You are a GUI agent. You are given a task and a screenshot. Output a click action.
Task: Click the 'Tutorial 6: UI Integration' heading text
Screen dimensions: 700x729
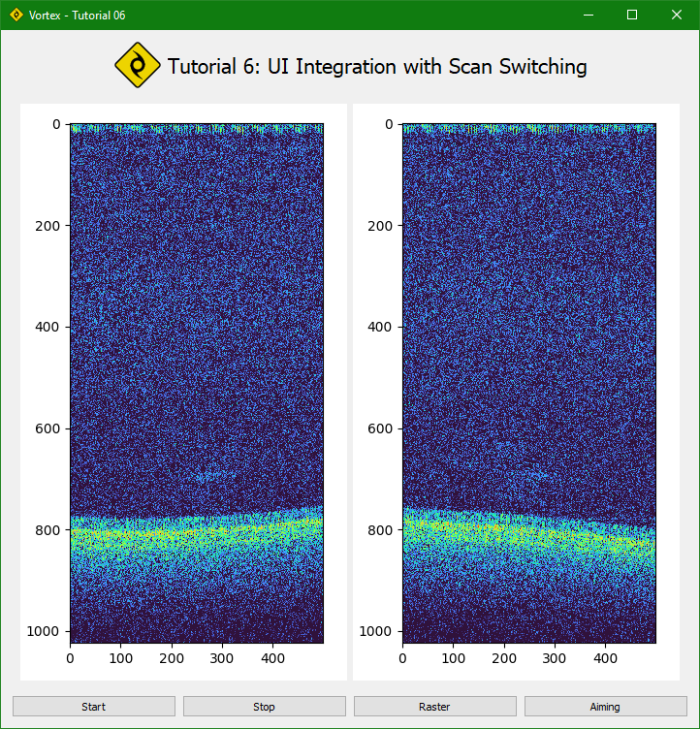pos(377,67)
